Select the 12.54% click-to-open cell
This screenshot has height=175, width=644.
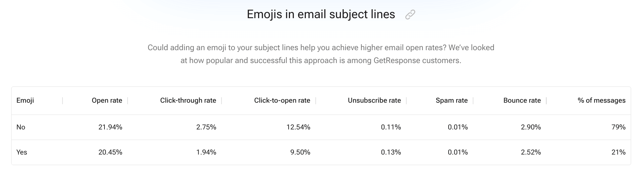pyautogui.click(x=298, y=127)
